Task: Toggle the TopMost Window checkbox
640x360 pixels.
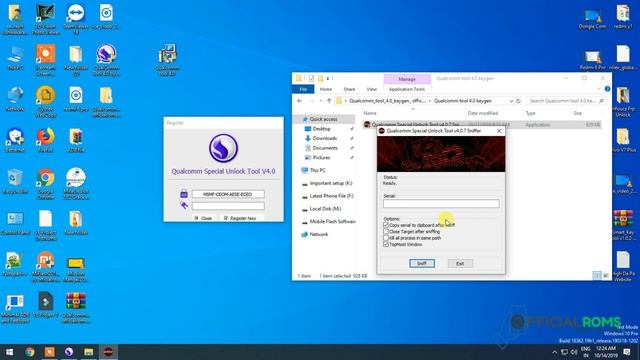Action: [386, 244]
